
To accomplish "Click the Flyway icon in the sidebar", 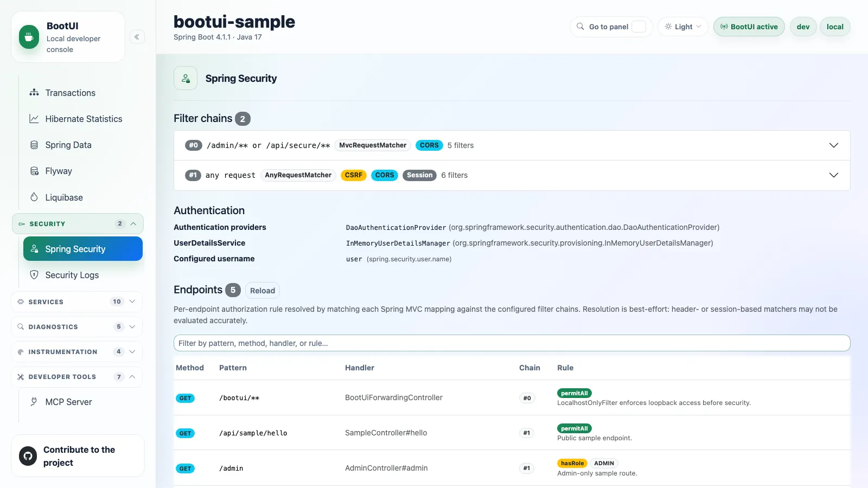I will pyautogui.click(x=34, y=171).
